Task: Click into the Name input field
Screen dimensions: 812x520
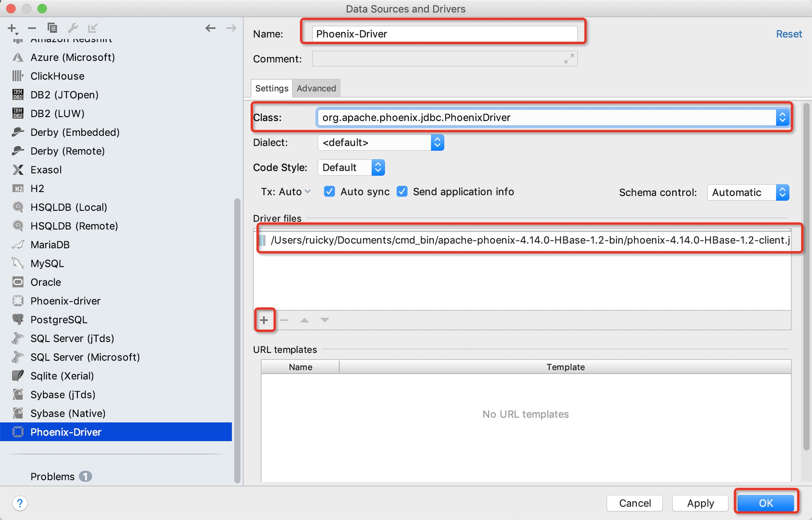Action: (445, 34)
